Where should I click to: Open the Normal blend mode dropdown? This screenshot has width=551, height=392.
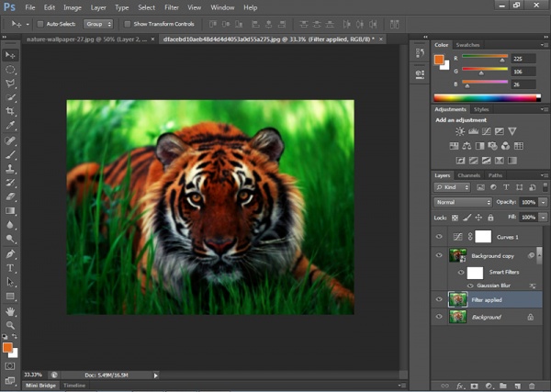pos(463,202)
